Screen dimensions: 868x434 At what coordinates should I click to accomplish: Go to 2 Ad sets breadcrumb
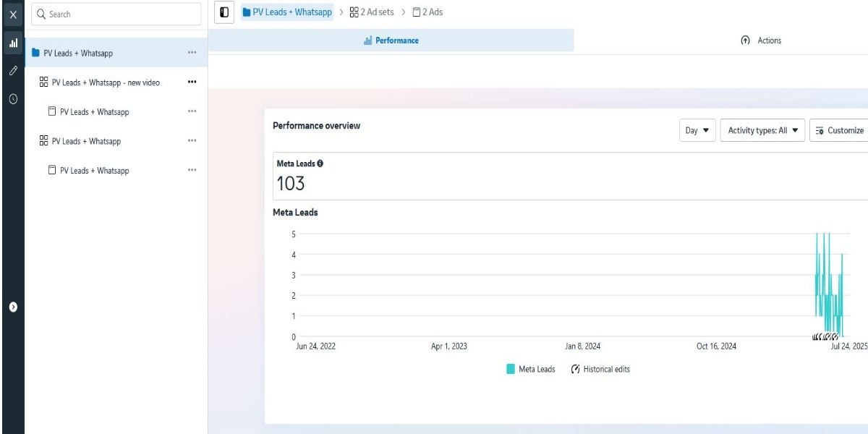tap(372, 12)
